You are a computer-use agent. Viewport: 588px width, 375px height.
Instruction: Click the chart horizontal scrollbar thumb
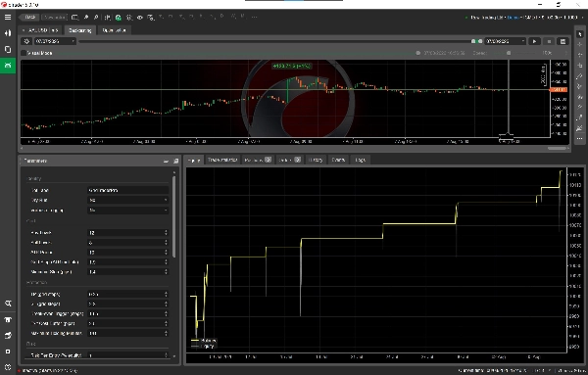(558, 149)
